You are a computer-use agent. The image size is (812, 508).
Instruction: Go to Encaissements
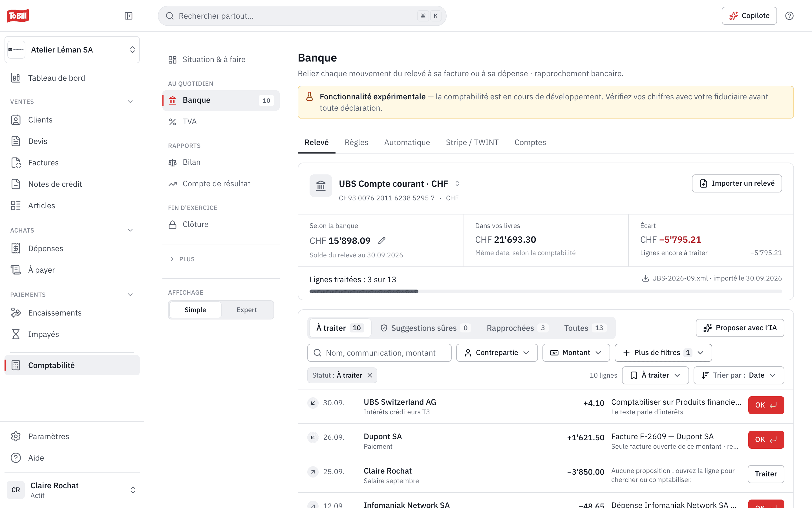[x=72, y=313]
